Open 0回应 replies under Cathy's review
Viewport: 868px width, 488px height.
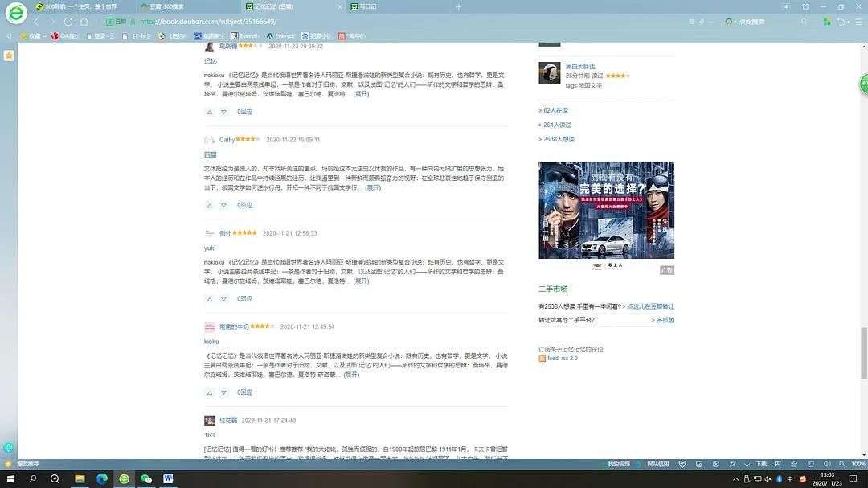pyautogui.click(x=244, y=206)
